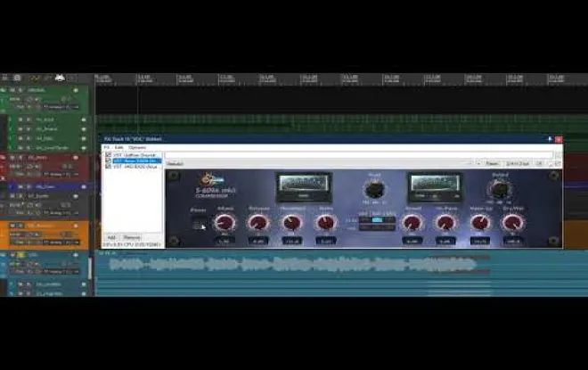Viewport: 588px width, 370px height.
Task: Click the right VU meter display
Action: [435, 187]
